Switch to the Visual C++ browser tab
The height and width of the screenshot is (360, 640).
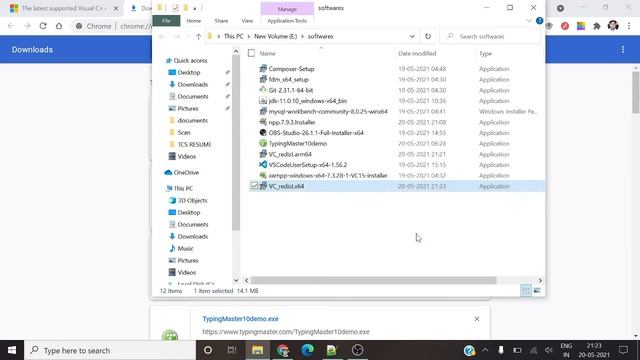pos(64,8)
